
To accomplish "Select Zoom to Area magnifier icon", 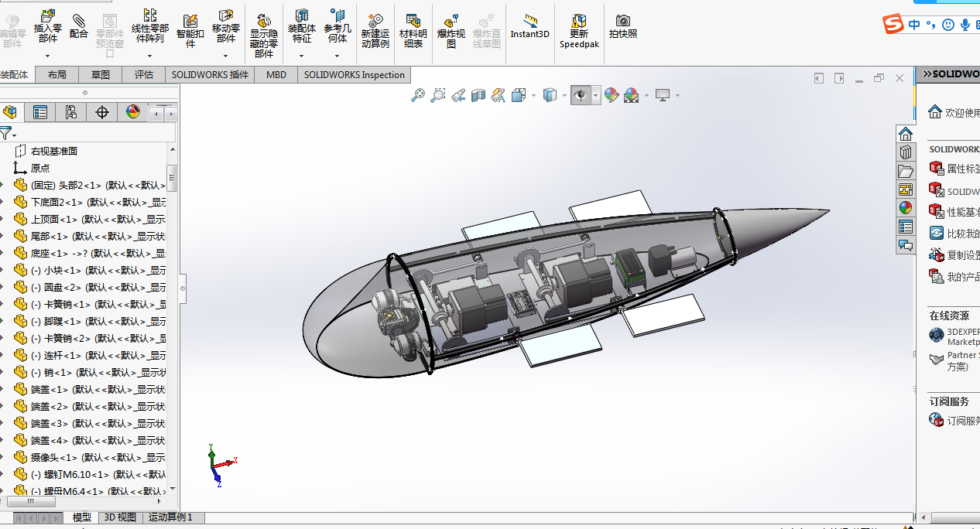I will pyautogui.click(x=438, y=95).
